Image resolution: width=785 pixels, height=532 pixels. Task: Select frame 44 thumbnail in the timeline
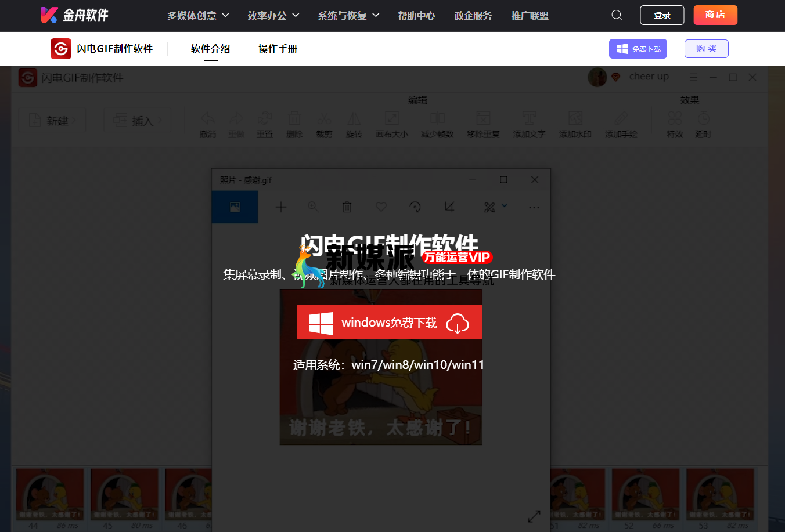50,495
